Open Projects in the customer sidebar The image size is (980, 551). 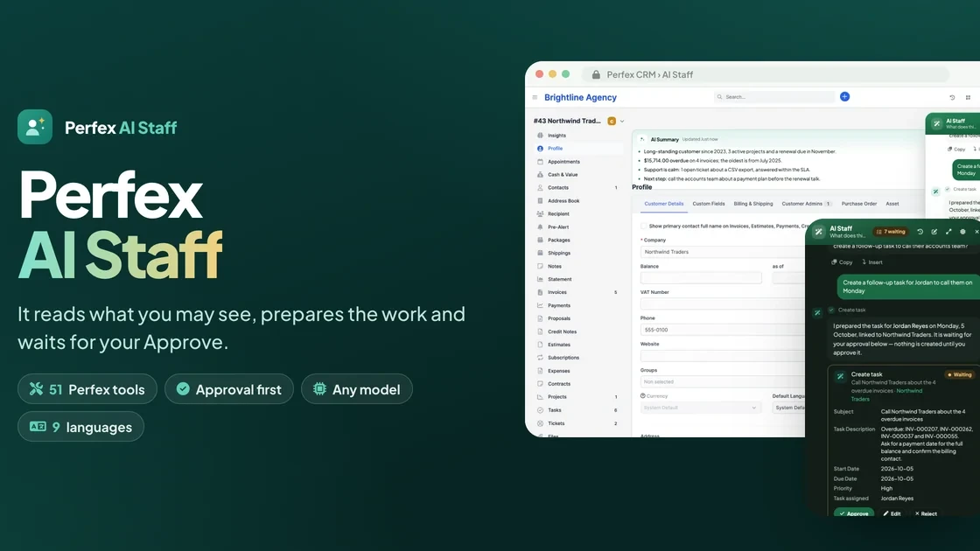(578, 397)
